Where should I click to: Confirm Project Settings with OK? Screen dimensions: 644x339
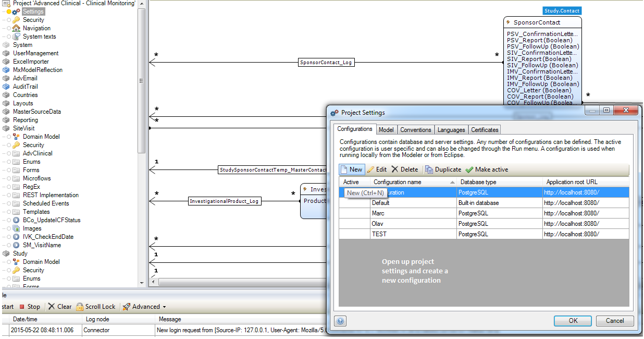click(573, 321)
